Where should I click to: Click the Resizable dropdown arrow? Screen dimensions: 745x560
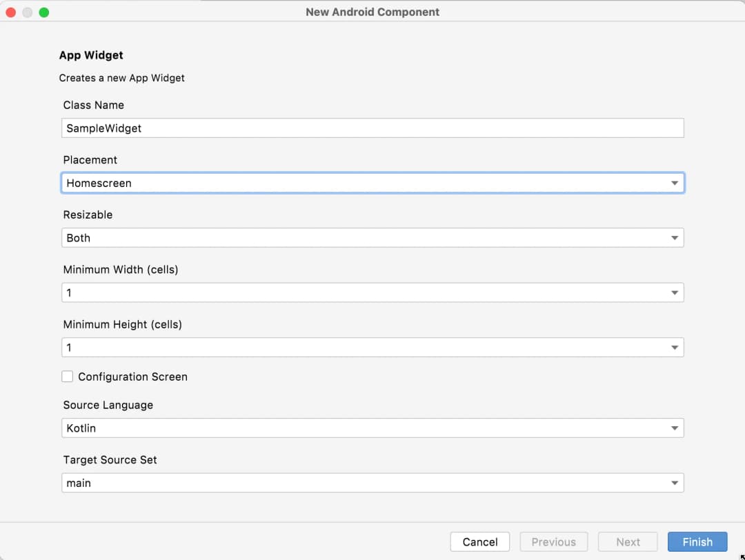(674, 238)
